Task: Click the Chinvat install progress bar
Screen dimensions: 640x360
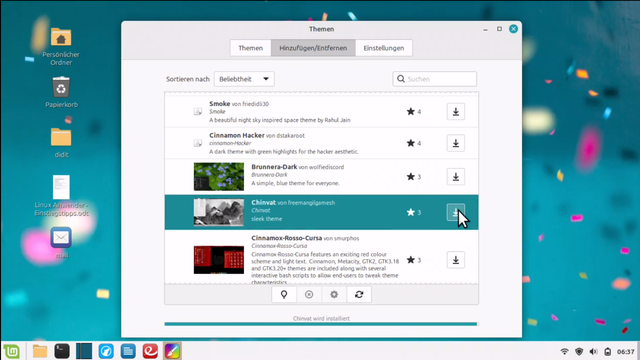Action: (x=320, y=324)
